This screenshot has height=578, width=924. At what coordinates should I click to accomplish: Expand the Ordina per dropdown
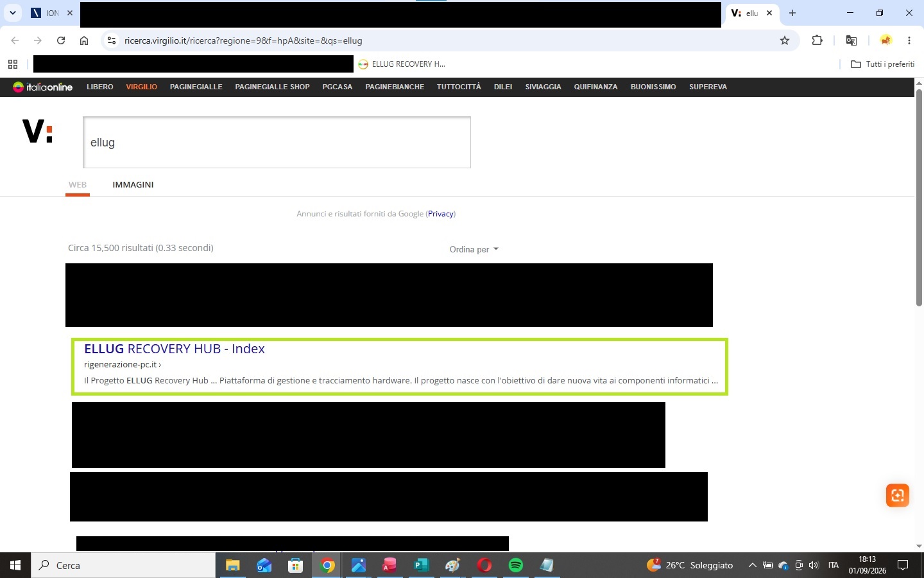click(474, 249)
